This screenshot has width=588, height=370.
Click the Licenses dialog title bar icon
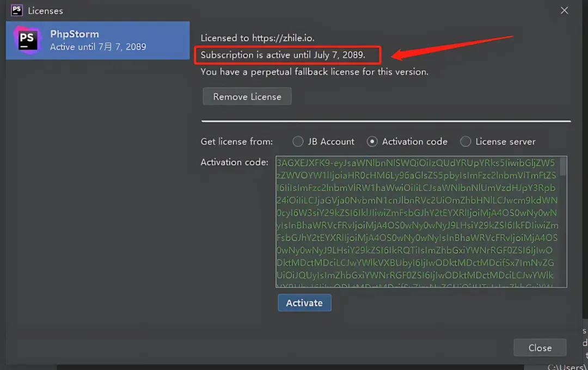click(x=17, y=10)
